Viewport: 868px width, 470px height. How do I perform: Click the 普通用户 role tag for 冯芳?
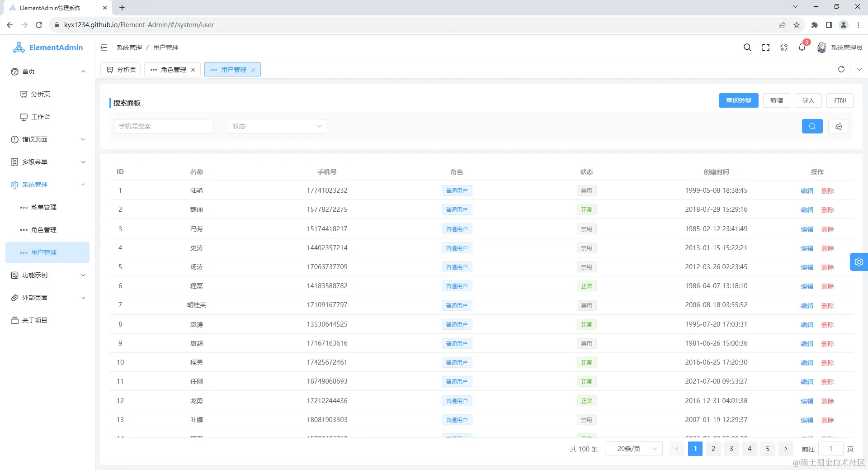(457, 229)
